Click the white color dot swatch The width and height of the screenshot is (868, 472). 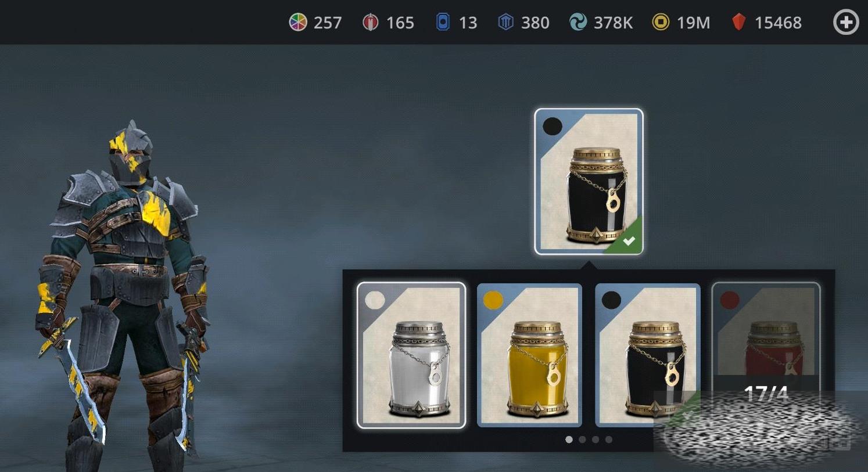pyautogui.click(x=375, y=300)
